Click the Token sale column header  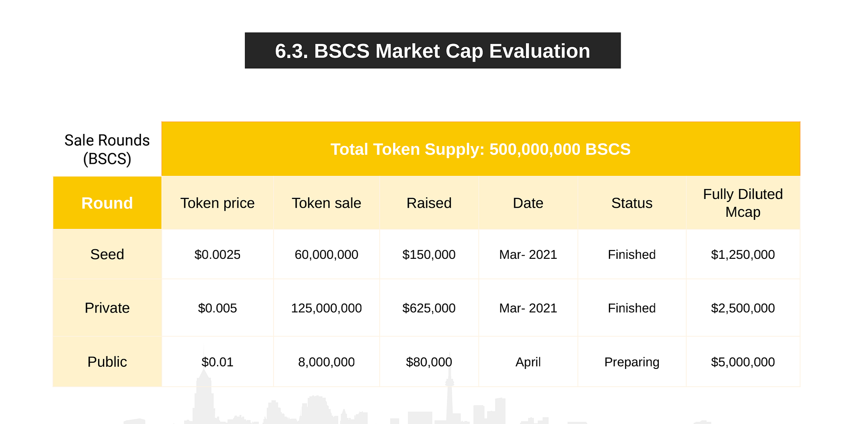326,203
